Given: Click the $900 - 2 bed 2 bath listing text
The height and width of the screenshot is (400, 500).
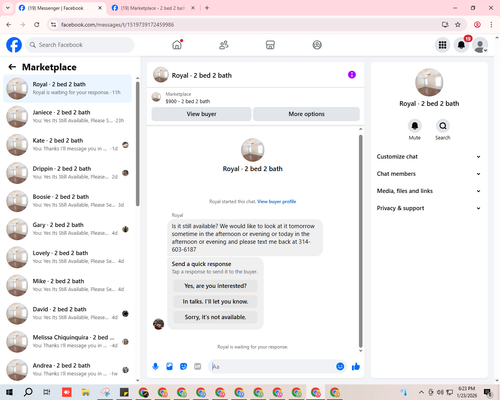Looking at the screenshot, I should pos(188,101).
